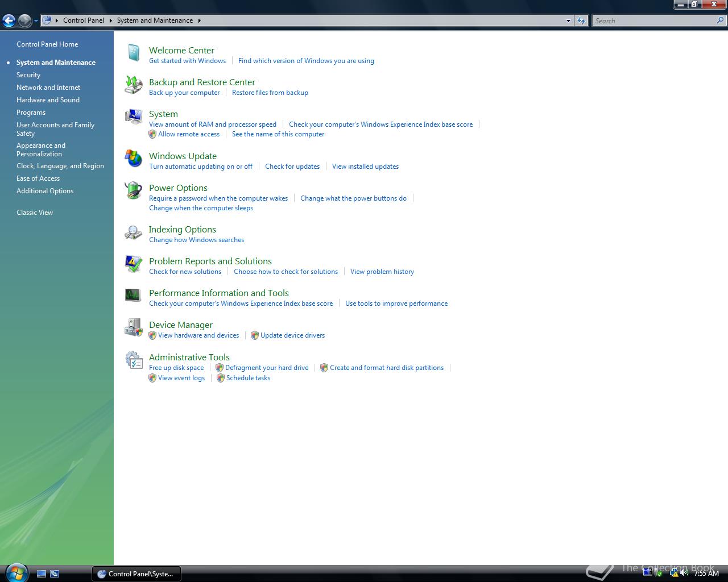The image size is (728, 582).
Task: Click Restore files from backup link
Action: pos(270,93)
